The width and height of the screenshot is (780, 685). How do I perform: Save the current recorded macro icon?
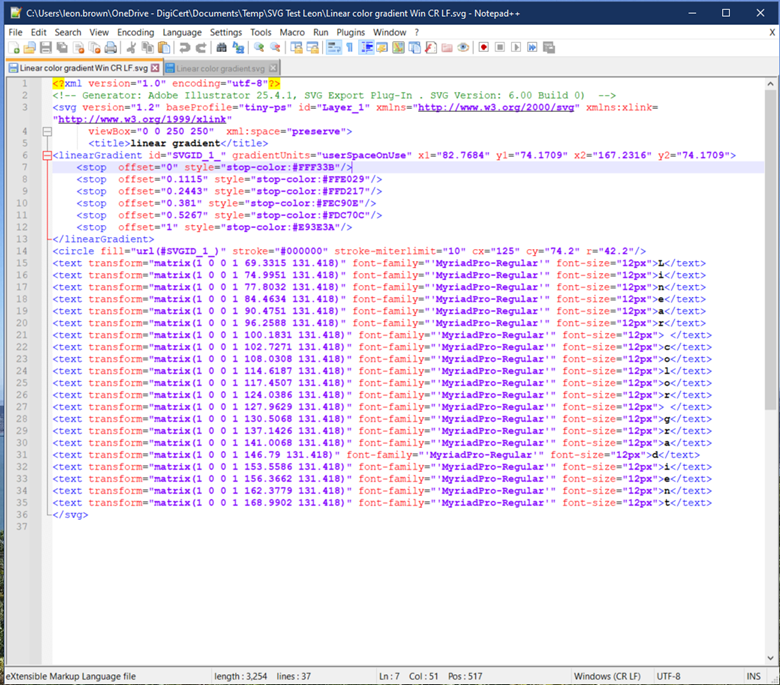click(549, 48)
